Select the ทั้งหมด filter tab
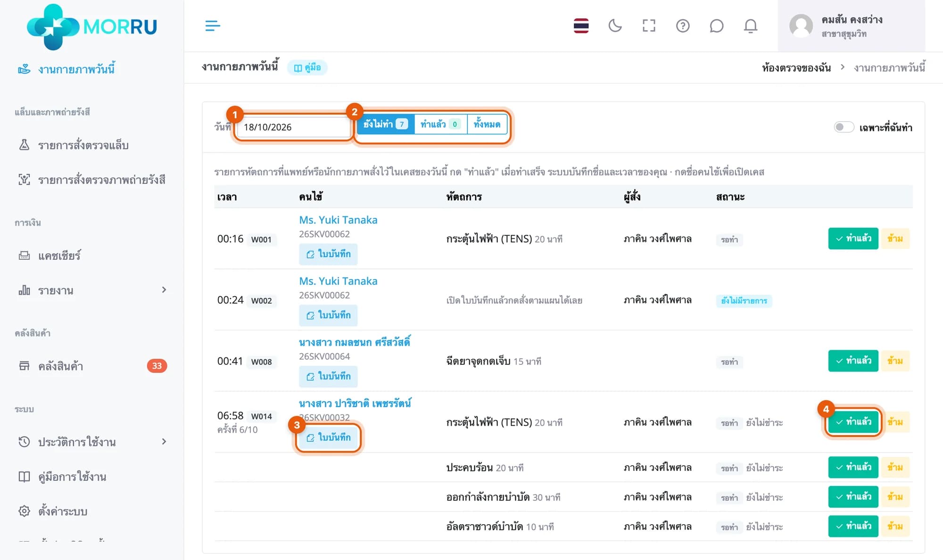The image size is (943, 560). [487, 124]
